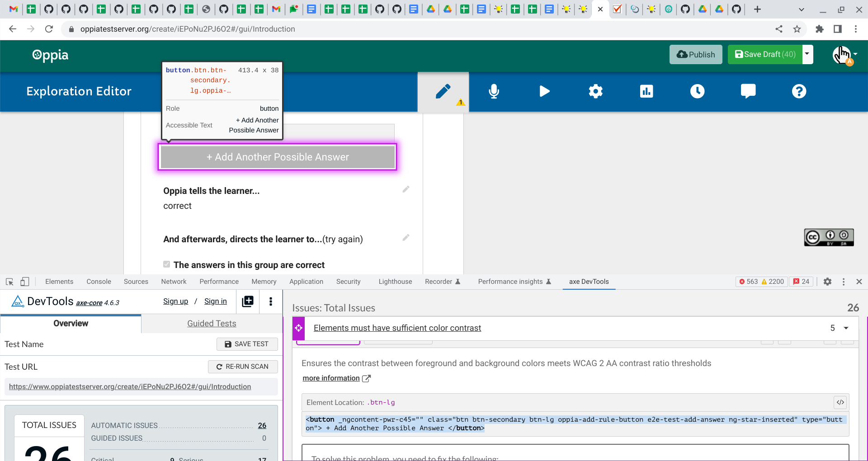868x461 pixels.
Task: Open exploration Settings gear icon
Action: tap(595, 91)
